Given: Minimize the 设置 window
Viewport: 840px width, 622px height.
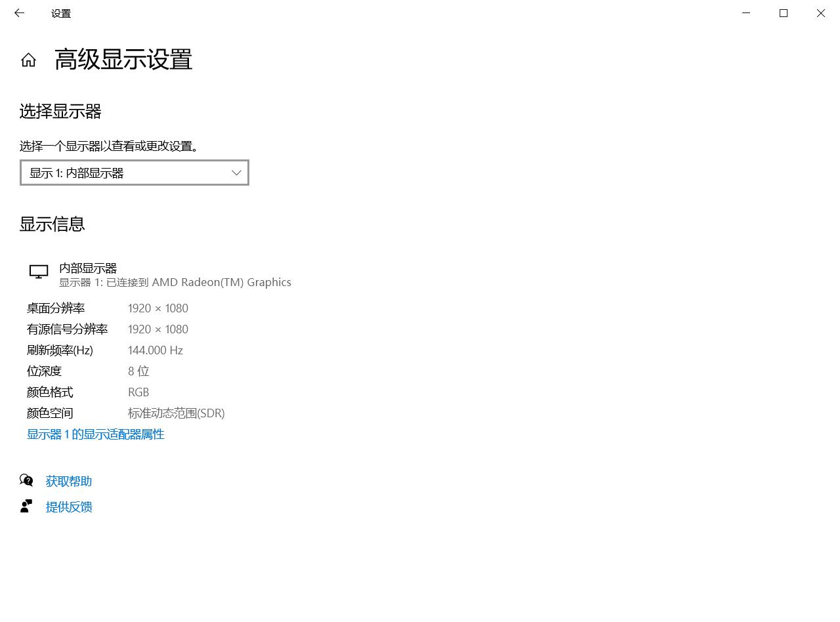Looking at the screenshot, I should (745, 13).
